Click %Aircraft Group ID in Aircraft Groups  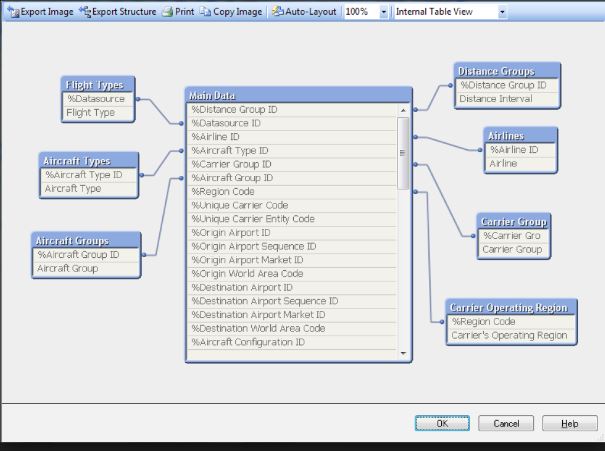(x=86, y=255)
